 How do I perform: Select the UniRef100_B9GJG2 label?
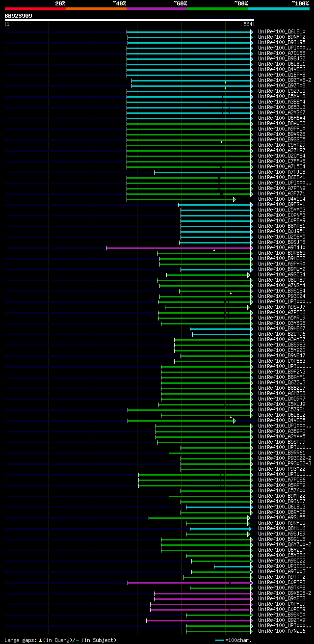click(x=282, y=59)
